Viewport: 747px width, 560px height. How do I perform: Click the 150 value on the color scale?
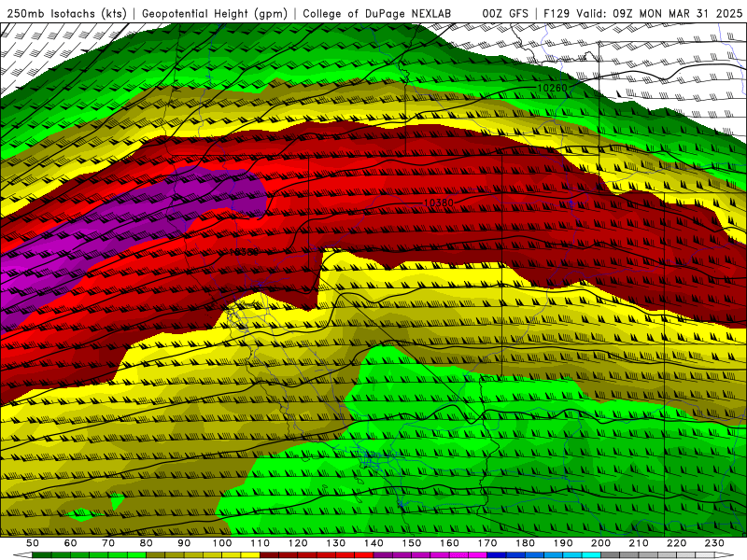[x=412, y=543]
